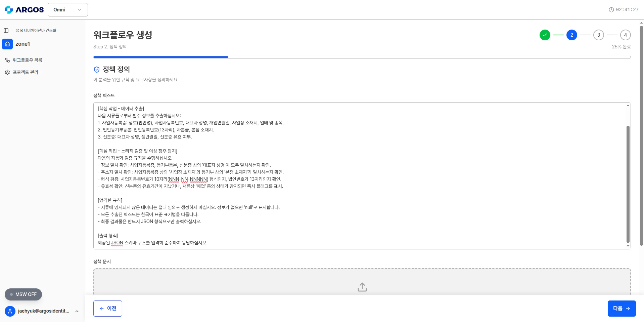Click the completed step 1 checkmark
The height and width of the screenshot is (322, 644).
click(x=545, y=35)
